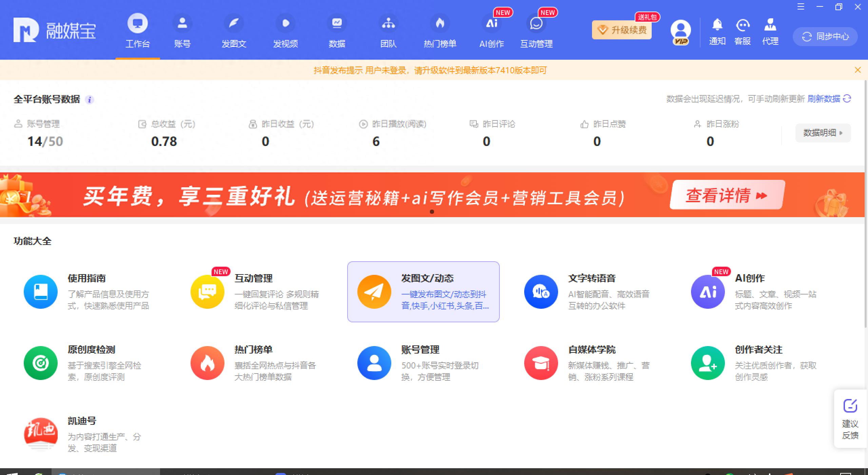Expand 数据明细 arrow button

click(823, 133)
